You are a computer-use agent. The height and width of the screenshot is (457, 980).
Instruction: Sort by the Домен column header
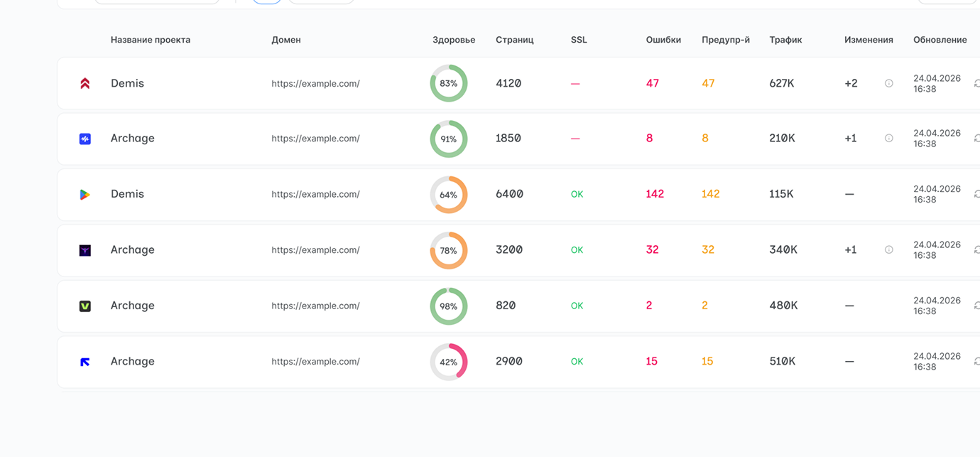click(x=286, y=40)
